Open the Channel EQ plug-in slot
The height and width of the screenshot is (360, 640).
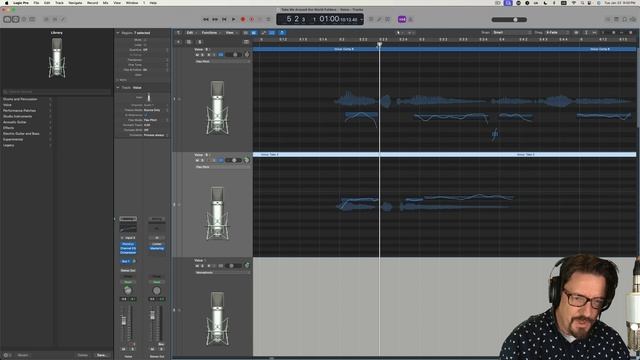pos(128,248)
